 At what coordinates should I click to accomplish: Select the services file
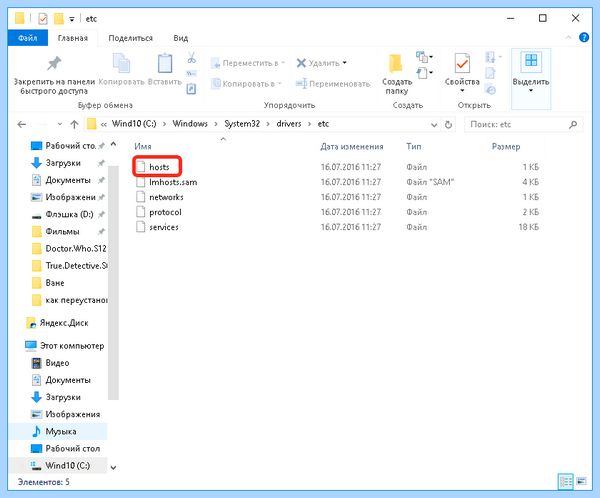(163, 227)
